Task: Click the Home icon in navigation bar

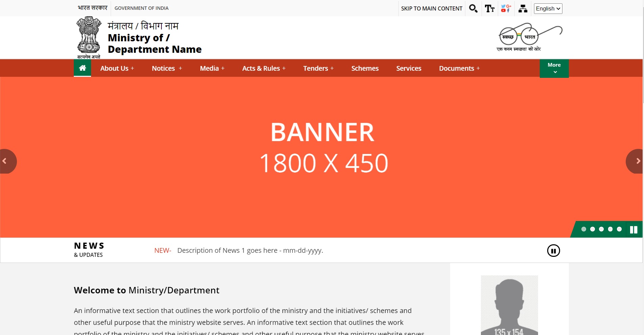Action: (x=82, y=68)
